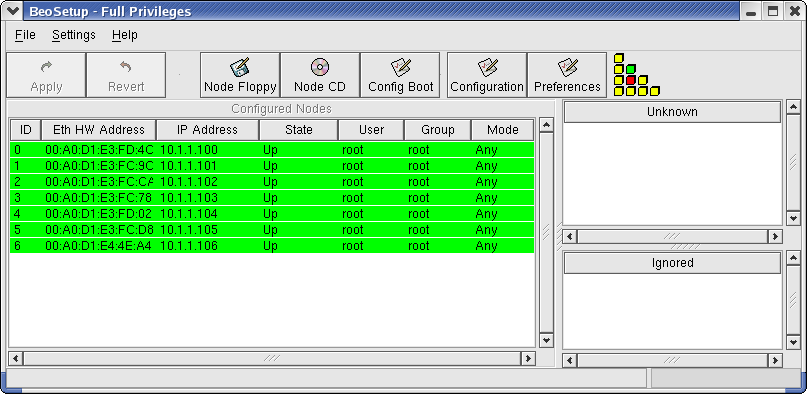Screen dimensions: 807x394
Task: Sort by Eth HW Address column
Action: point(99,130)
